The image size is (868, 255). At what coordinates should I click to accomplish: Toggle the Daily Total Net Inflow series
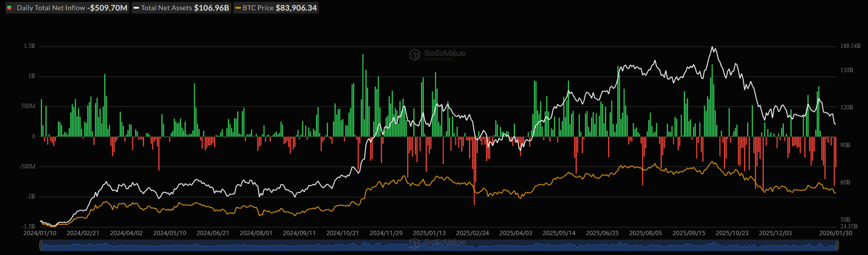coord(51,8)
